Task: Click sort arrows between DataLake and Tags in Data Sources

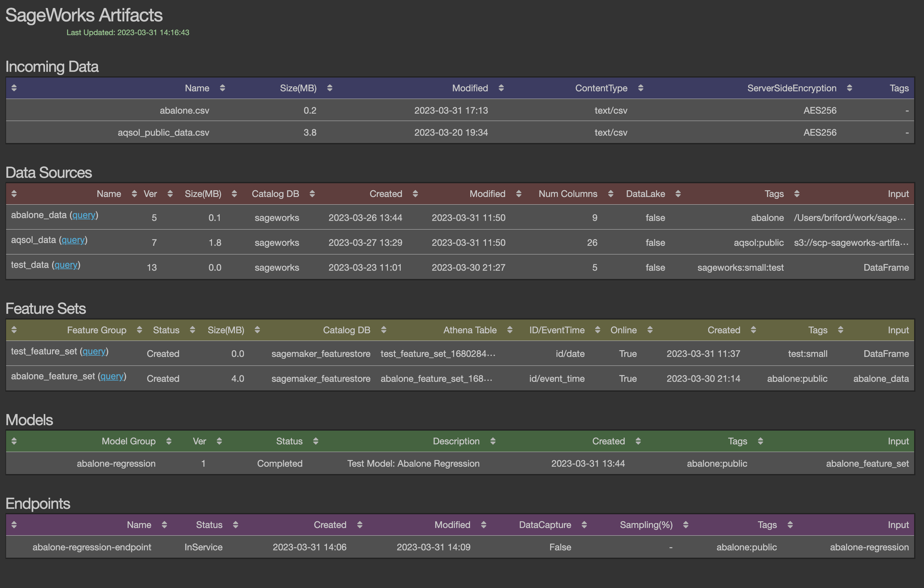Action: click(678, 194)
